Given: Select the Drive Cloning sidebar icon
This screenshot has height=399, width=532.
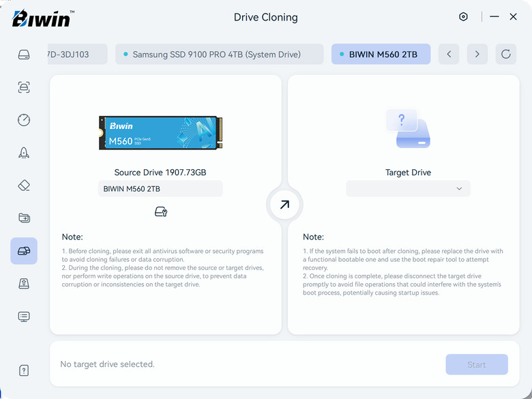Looking at the screenshot, I should click(x=24, y=251).
